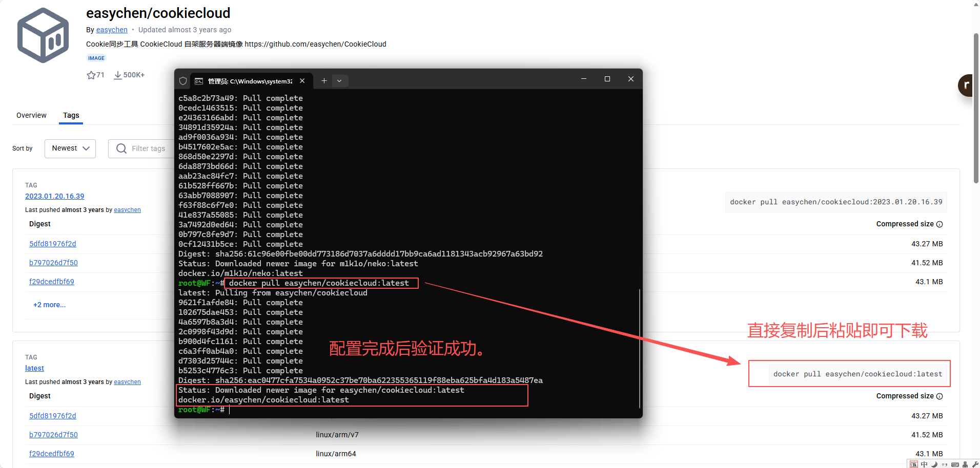Select the Tags tab

[x=71, y=115]
